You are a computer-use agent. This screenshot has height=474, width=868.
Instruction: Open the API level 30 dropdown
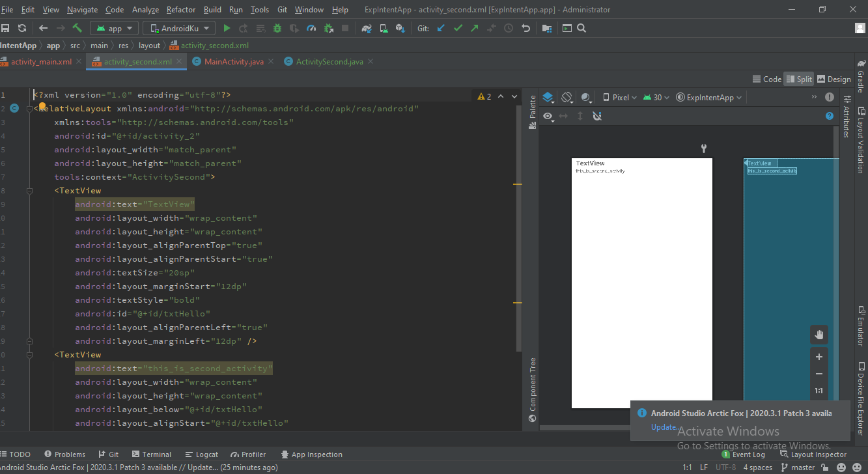pyautogui.click(x=656, y=97)
